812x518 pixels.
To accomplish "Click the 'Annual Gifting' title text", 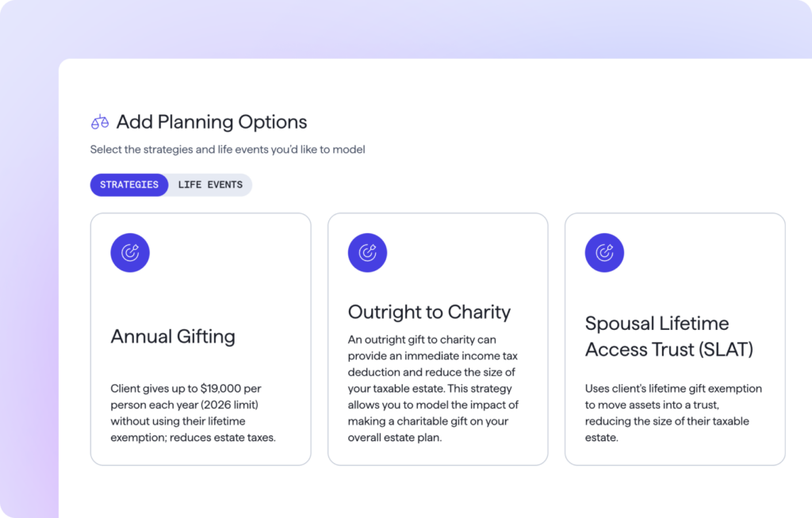I will (x=173, y=336).
